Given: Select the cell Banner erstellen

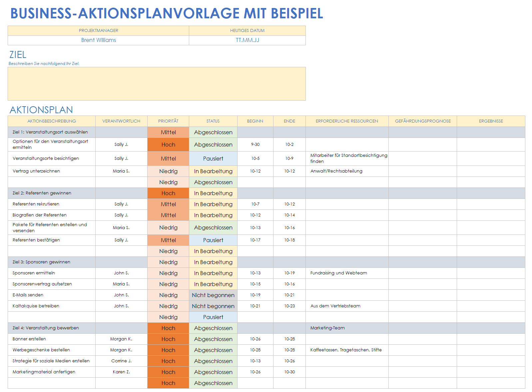Looking at the screenshot, I should click(52, 339).
